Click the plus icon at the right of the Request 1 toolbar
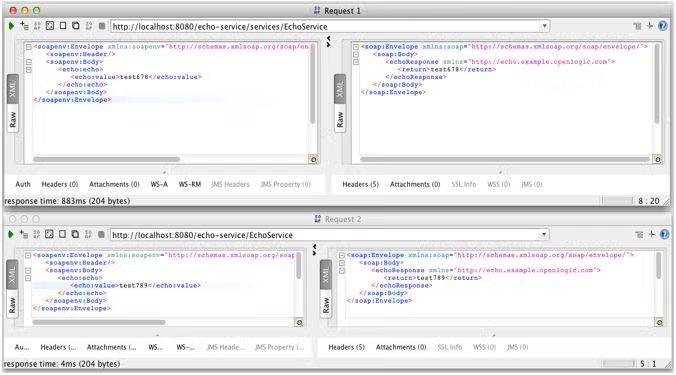The width and height of the screenshot is (676, 375). [650, 26]
